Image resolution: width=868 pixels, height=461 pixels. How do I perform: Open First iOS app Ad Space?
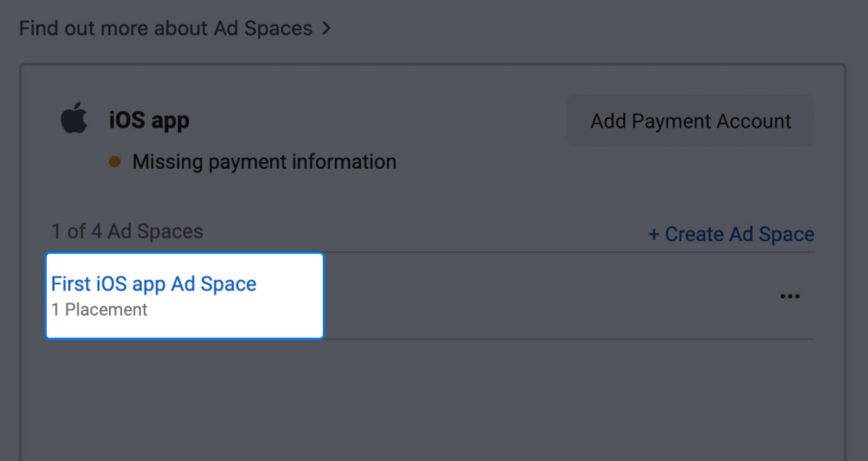click(154, 284)
